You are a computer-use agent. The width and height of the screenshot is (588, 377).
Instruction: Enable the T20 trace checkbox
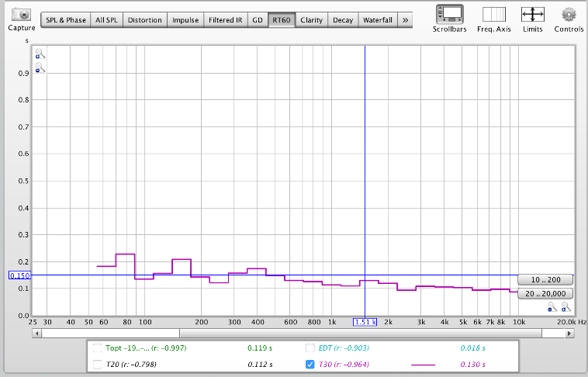click(97, 364)
